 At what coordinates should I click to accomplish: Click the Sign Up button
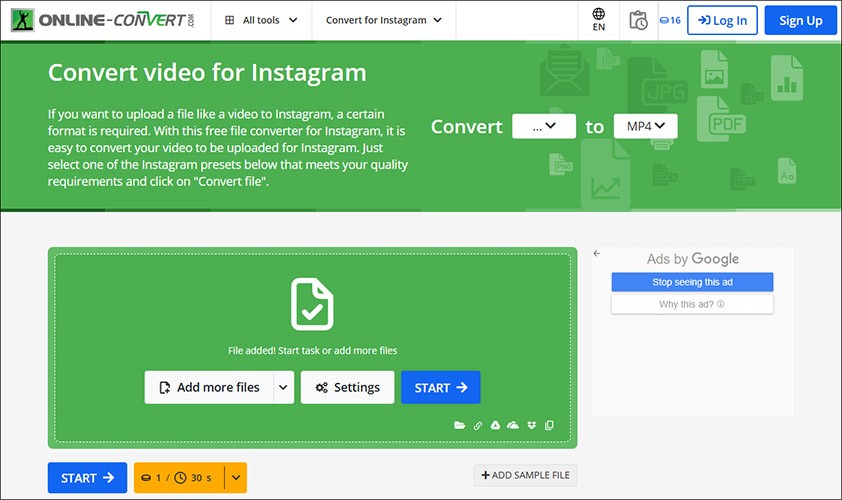[x=800, y=20]
